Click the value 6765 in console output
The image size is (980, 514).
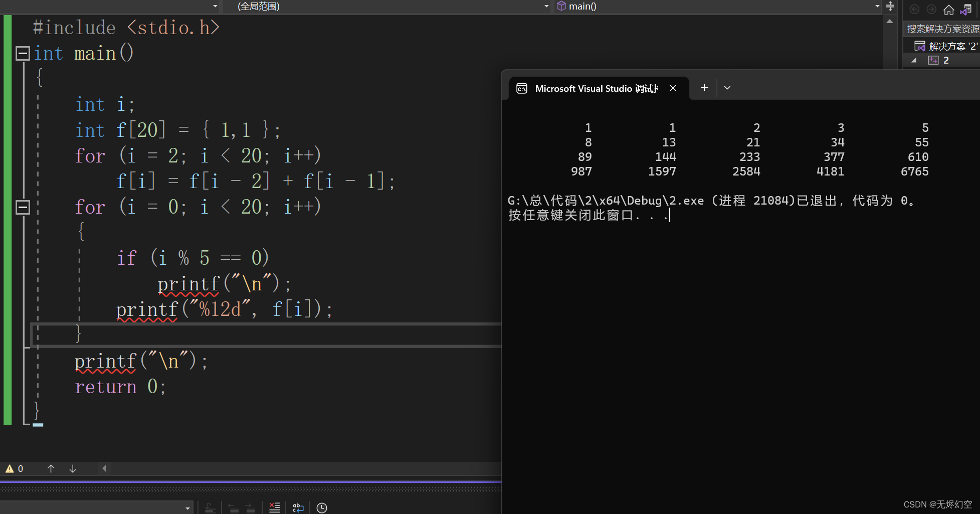click(x=915, y=172)
